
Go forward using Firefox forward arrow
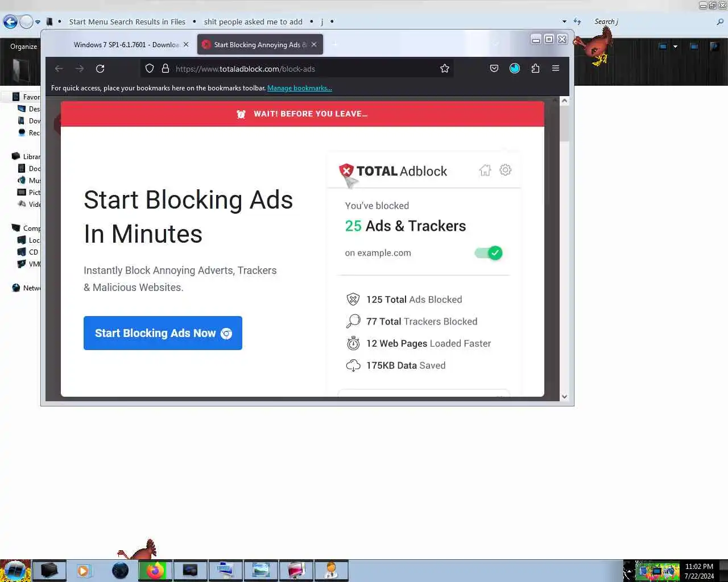tap(80, 69)
